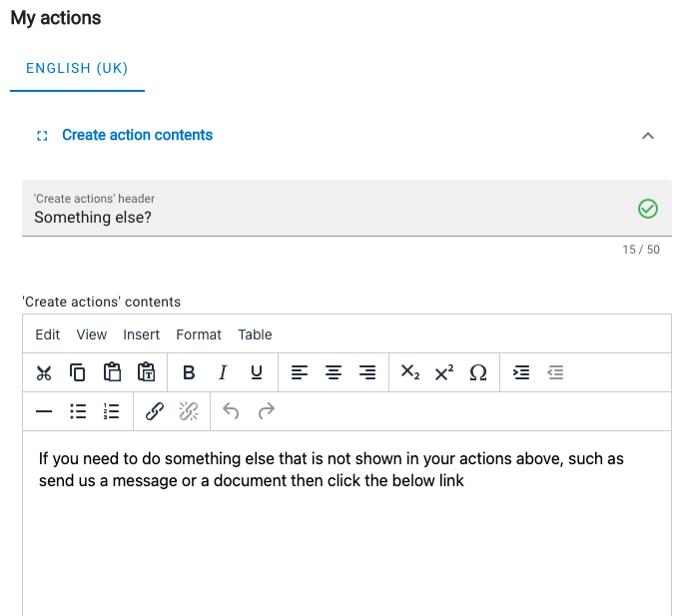
Task: Collapse the Create action contents section
Action: [648, 136]
